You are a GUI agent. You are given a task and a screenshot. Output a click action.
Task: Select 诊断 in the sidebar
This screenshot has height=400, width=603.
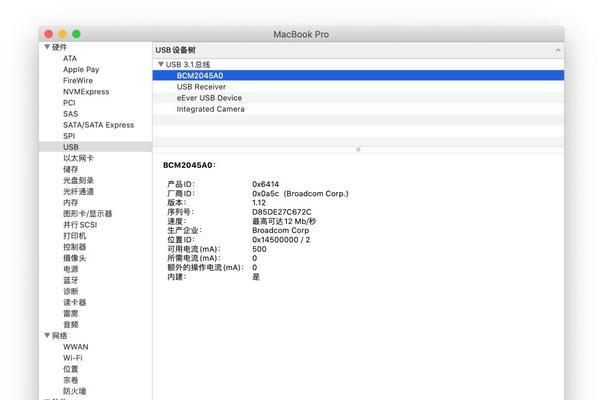[70, 291]
